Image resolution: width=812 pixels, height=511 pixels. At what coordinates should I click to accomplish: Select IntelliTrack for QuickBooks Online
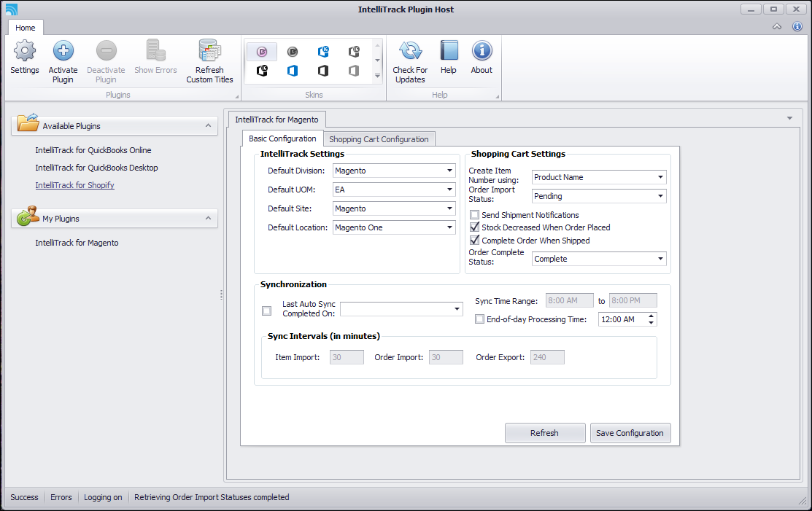(93, 150)
